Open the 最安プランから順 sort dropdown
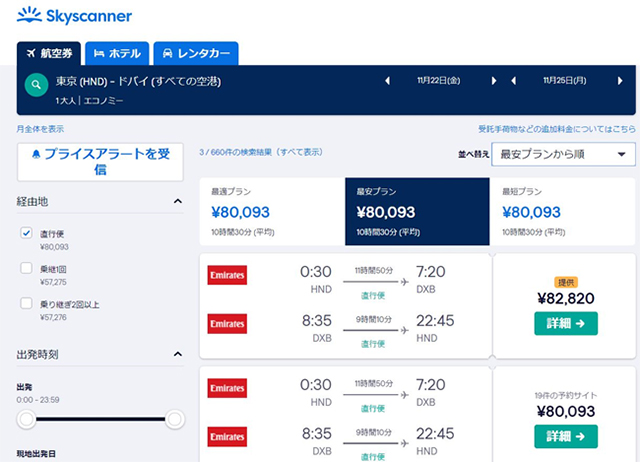640x462 pixels. tap(565, 154)
